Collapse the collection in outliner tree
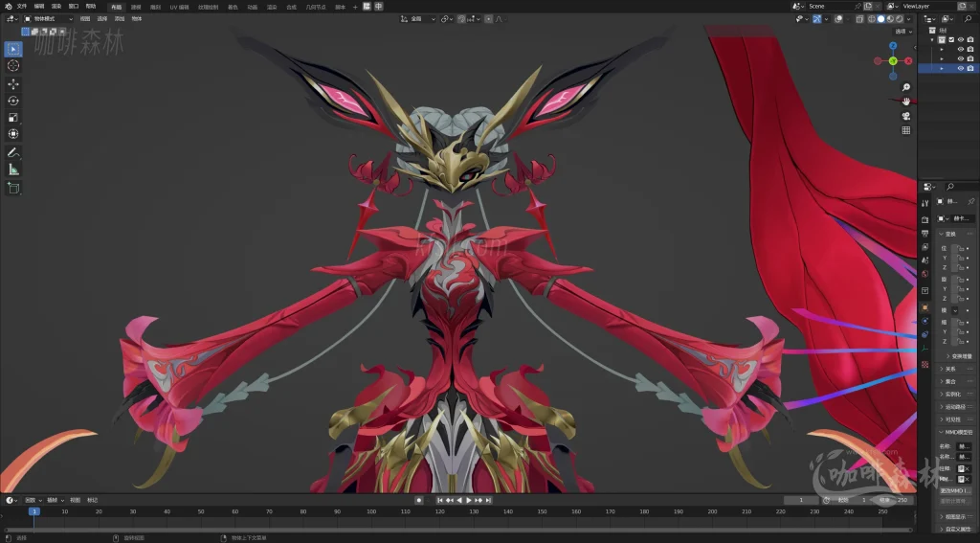This screenshot has width=980, height=543. point(932,39)
